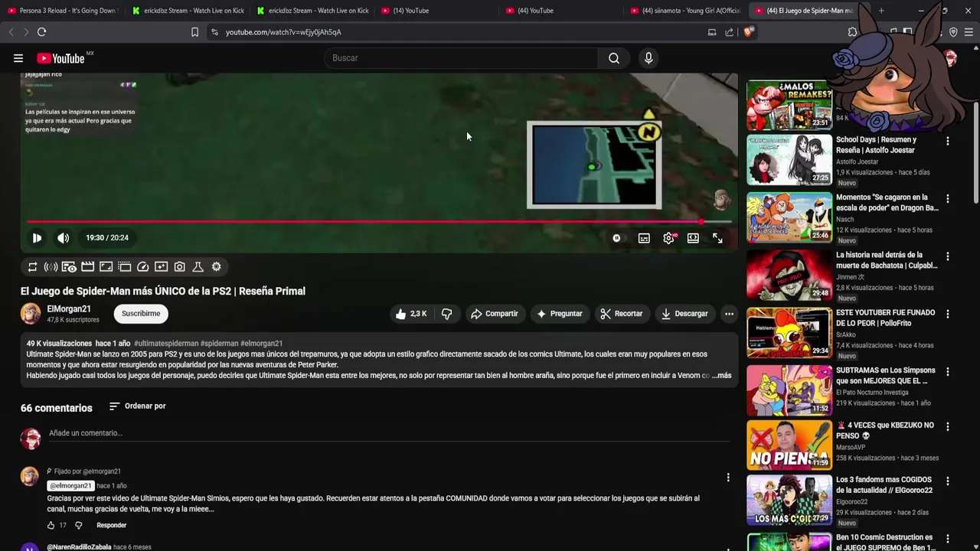Screen dimensions: 980x551
Task: Enable the loop button below the player
Action: [x=32, y=267]
